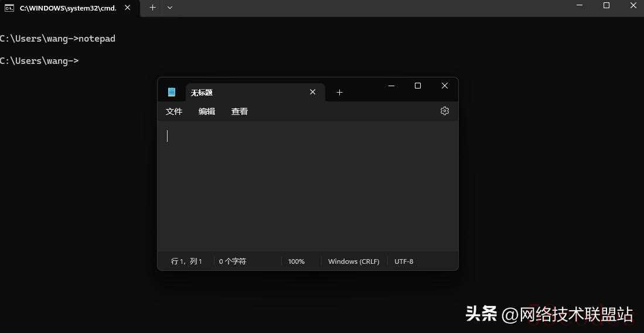Close the cmd.exe terminal tab
Viewport: 644px width, 333px height.
click(128, 8)
